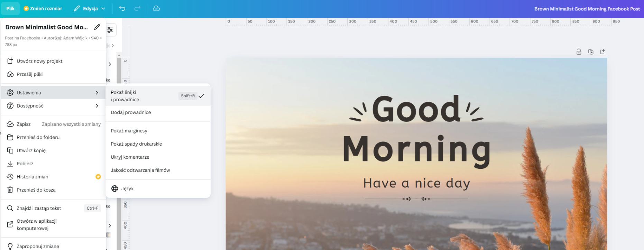Open the Edycja mode dropdown
The height and width of the screenshot is (250, 644).
[x=90, y=9]
